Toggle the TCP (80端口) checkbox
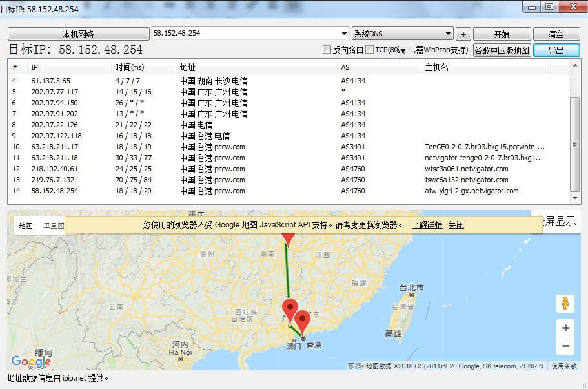 click(x=370, y=50)
